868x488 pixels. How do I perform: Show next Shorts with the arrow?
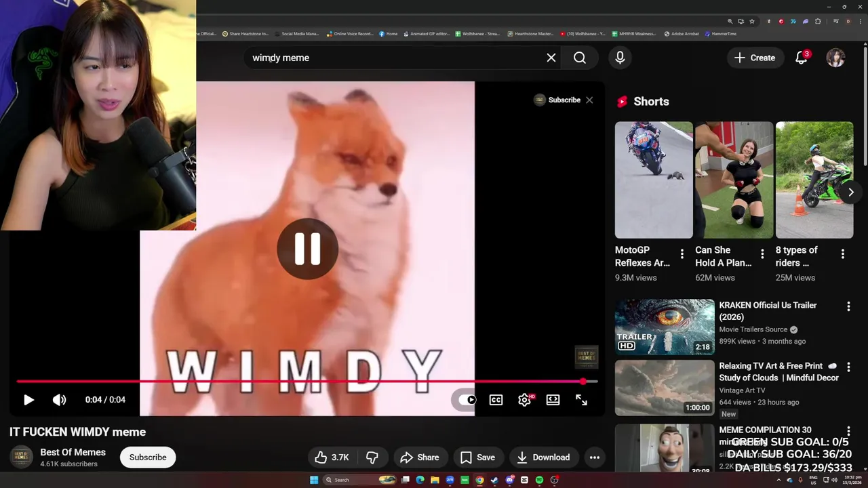(x=850, y=192)
